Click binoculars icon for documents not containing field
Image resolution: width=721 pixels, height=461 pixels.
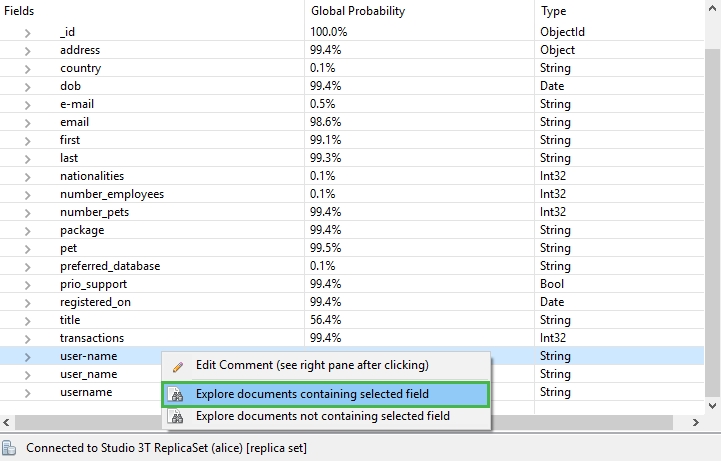click(x=177, y=417)
